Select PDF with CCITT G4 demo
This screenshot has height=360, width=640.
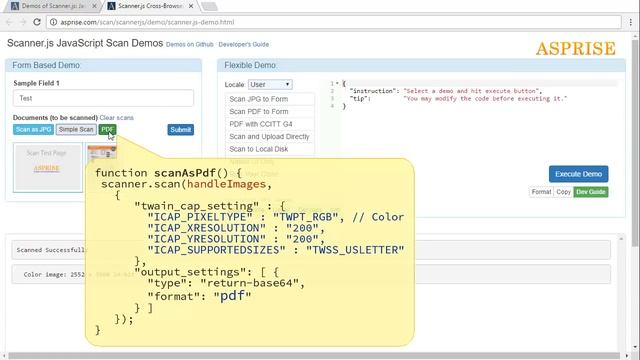coord(269,124)
